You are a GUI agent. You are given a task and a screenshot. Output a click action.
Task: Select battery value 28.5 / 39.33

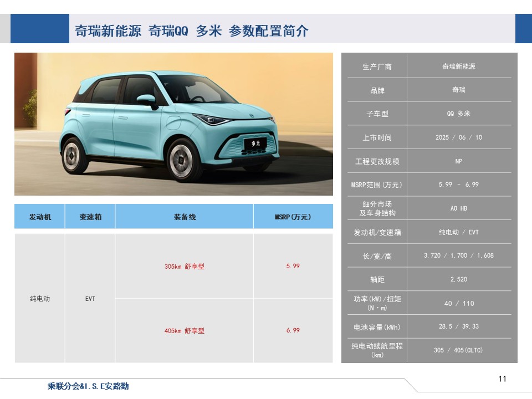pos(459,326)
